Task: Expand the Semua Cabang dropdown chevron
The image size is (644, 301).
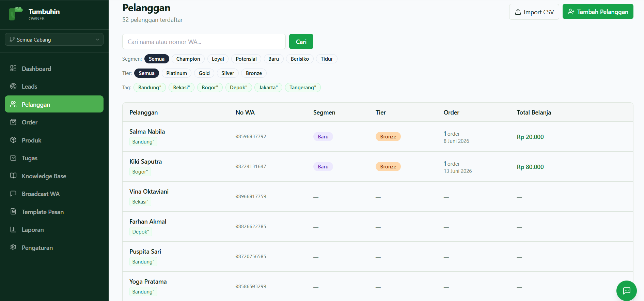Action: click(97, 40)
